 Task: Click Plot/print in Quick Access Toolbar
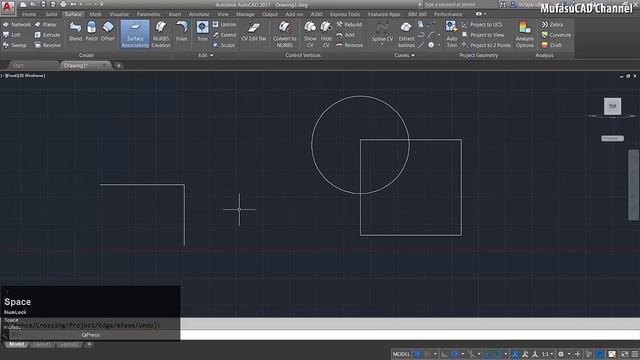[x=63, y=4]
